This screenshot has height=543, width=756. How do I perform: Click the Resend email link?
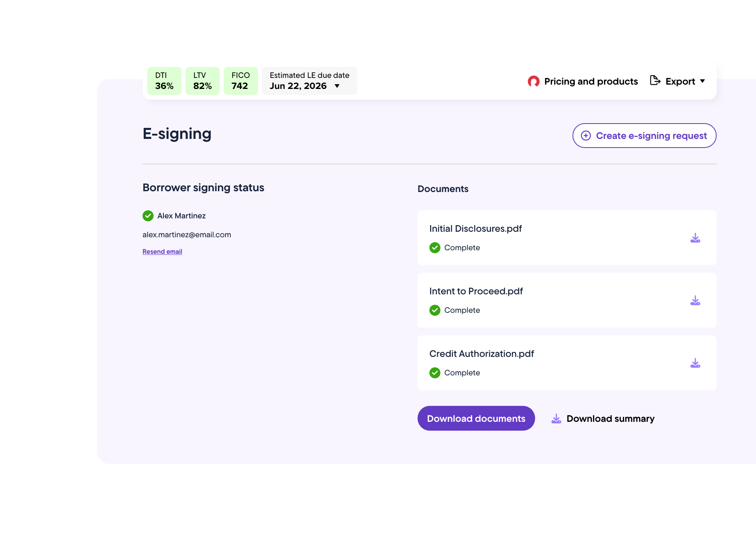coord(162,251)
